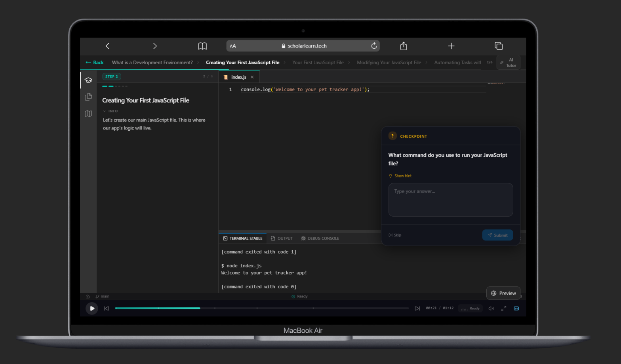Click the STEP 2 badge
The image size is (621, 364).
112,76
